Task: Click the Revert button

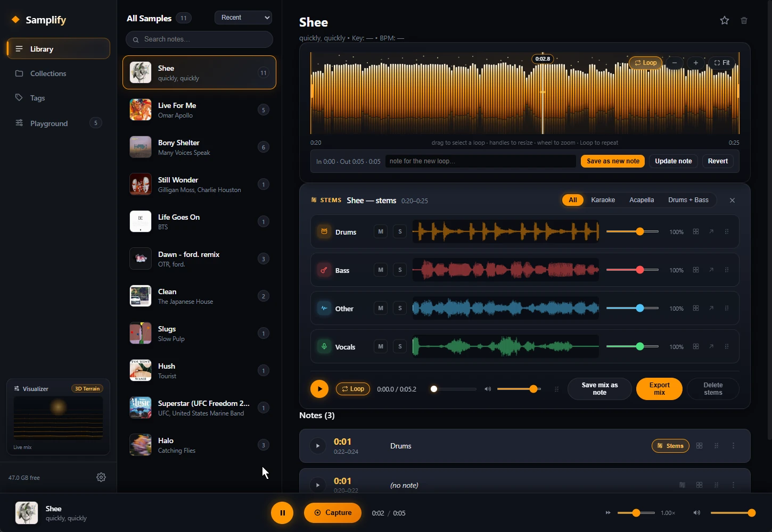Action: point(718,161)
